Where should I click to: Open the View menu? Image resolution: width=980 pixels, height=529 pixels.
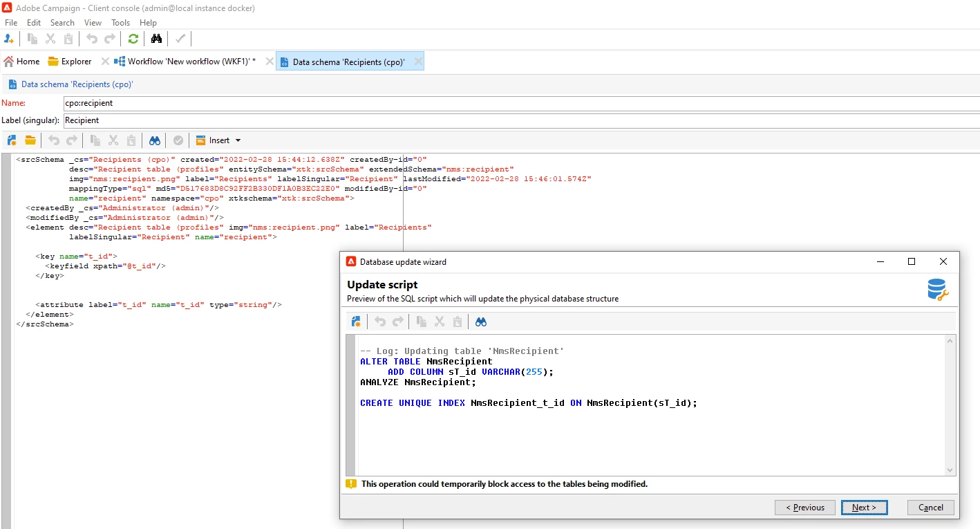tap(93, 23)
